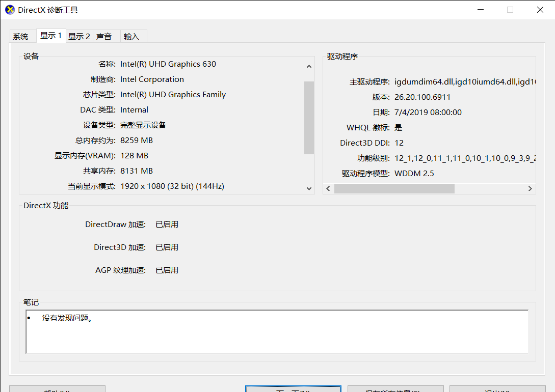The width and height of the screenshot is (555, 392).
Task: Click the AGP 纹理加速 status 已启用
Action: click(167, 270)
